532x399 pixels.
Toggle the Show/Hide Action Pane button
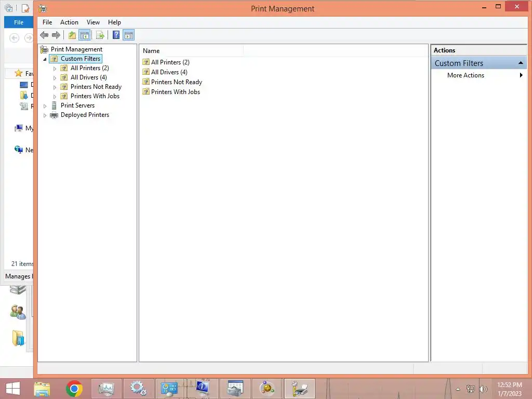pos(129,35)
